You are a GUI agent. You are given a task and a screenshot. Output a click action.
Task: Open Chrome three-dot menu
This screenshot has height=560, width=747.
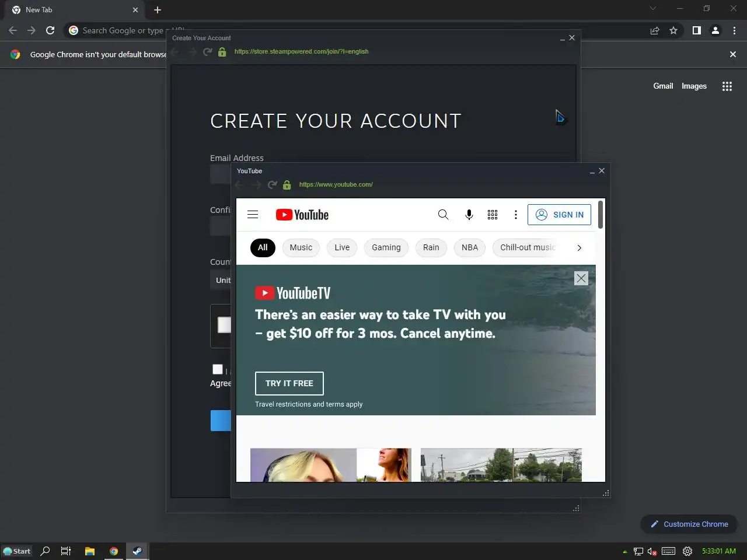pos(734,30)
